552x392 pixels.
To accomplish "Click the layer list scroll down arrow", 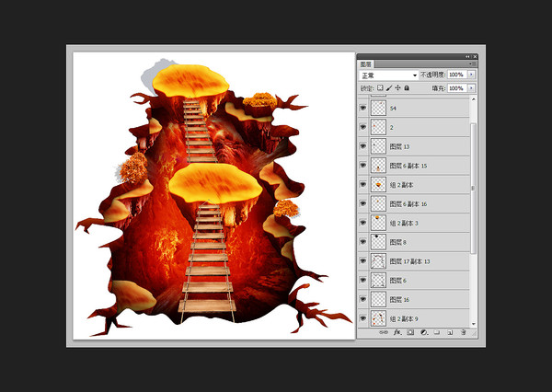I will 474,324.
